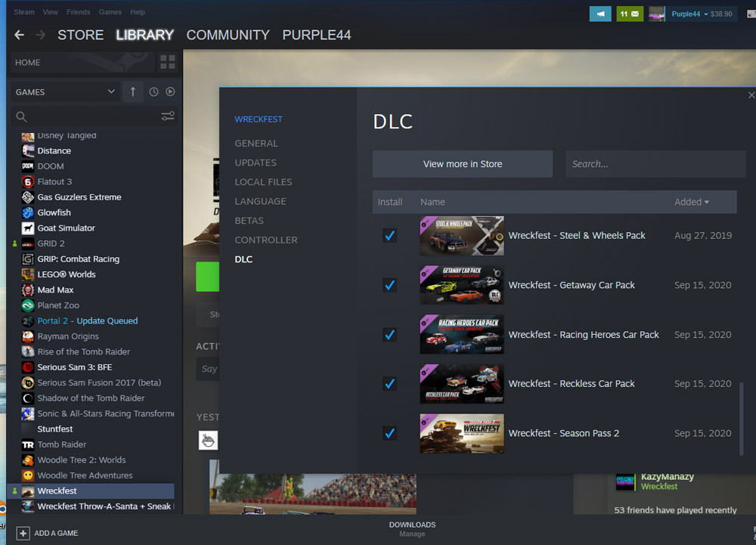This screenshot has height=545, width=756.
Task: Click the Mad Max game icon
Action: point(28,290)
